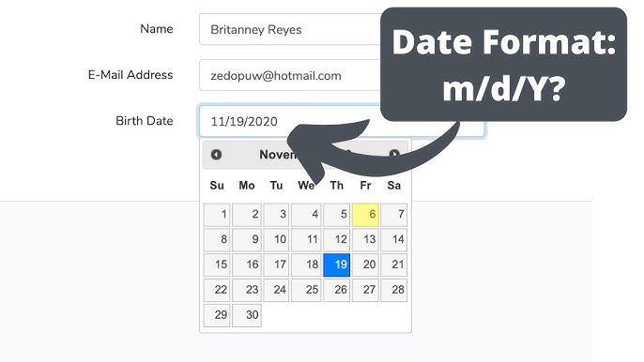
Task: Select November 6 highlighted today cell
Action: click(x=365, y=215)
